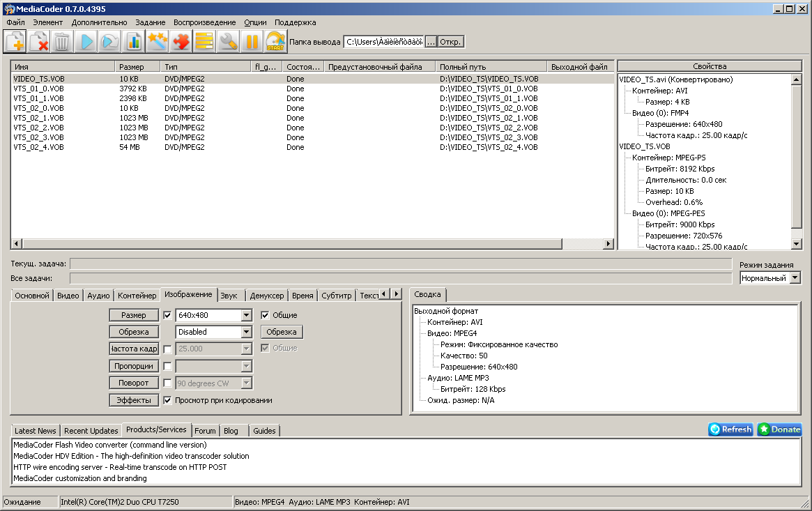Image resolution: width=812 pixels, height=511 pixels.
Task: Switch to the Forum tab
Action: [205, 431]
